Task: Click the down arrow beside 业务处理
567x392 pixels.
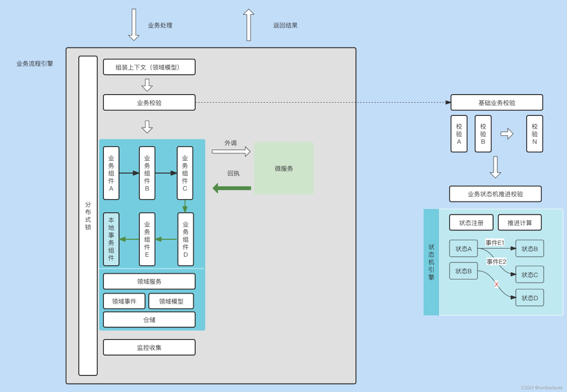Action: click(134, 25)
